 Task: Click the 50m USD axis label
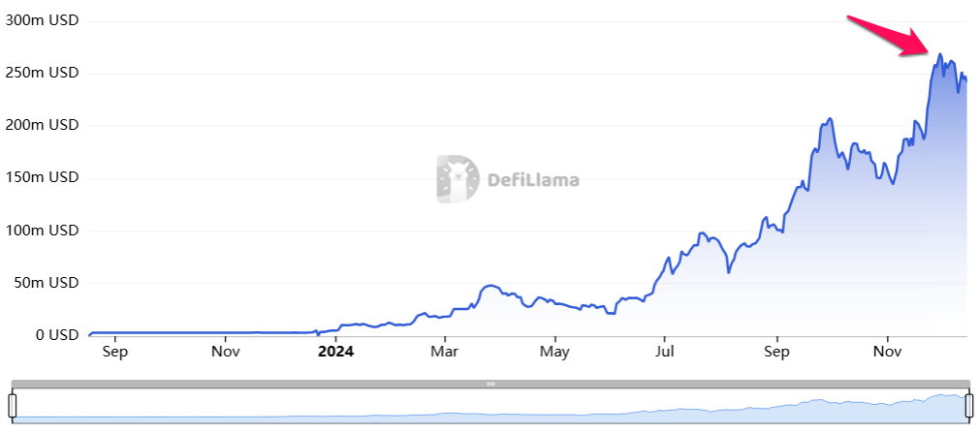[47, 283]
